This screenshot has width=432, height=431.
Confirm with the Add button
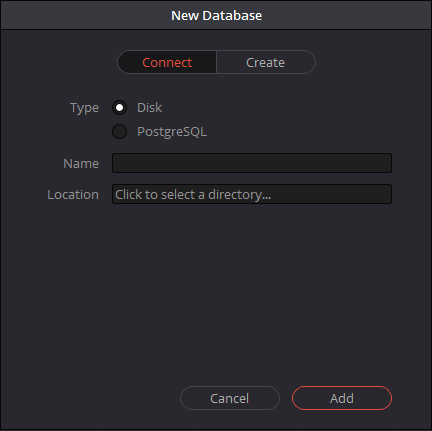click(x=342, y=398)
